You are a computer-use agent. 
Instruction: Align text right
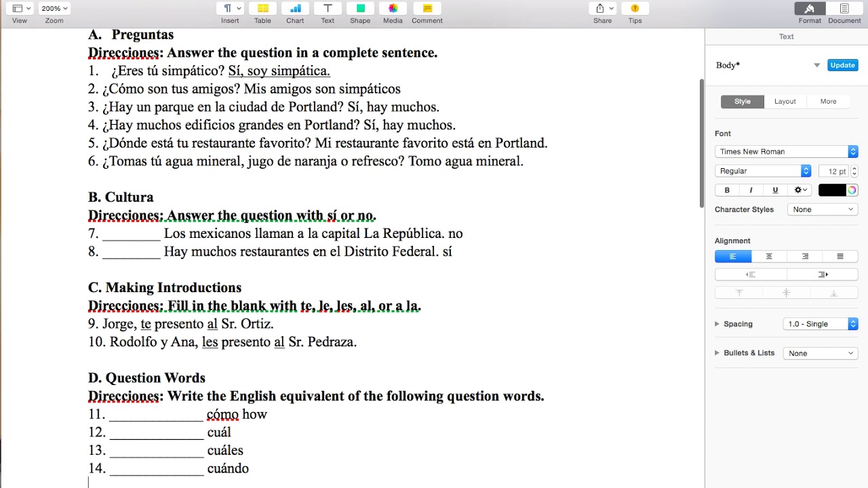805,256
